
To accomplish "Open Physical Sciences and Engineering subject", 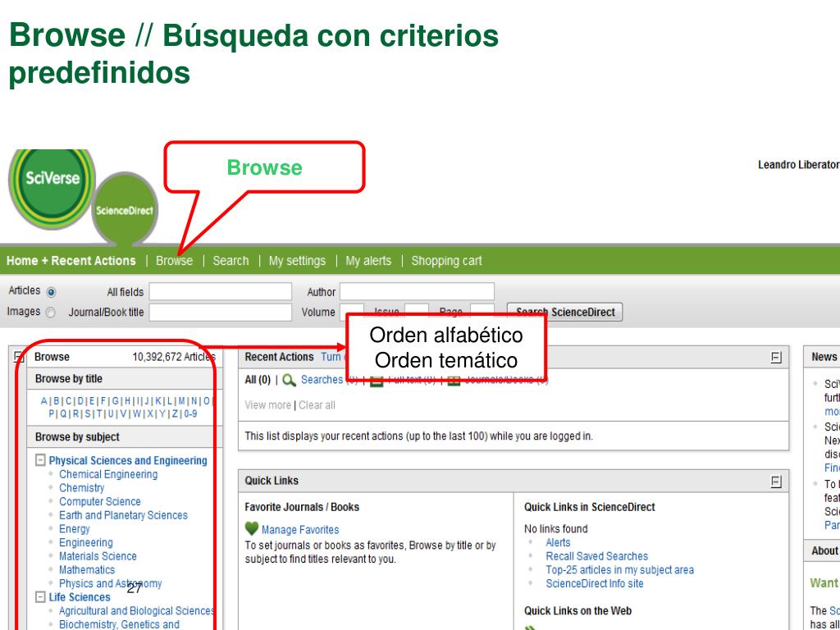I will point(128,461).
